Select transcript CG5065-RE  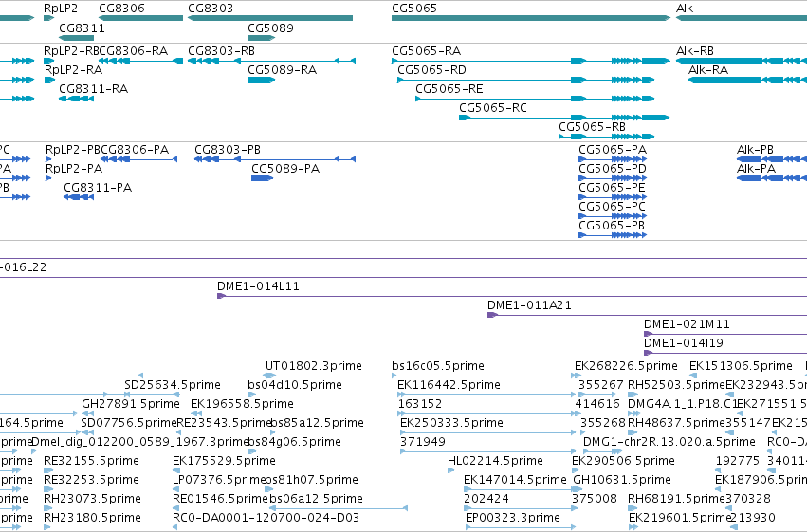(x=535, y=99)
